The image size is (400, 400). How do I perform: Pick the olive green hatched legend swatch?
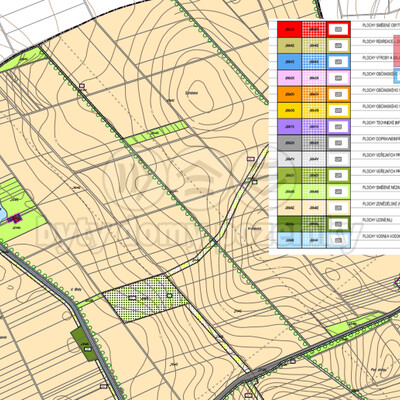(x=314, y=175)
